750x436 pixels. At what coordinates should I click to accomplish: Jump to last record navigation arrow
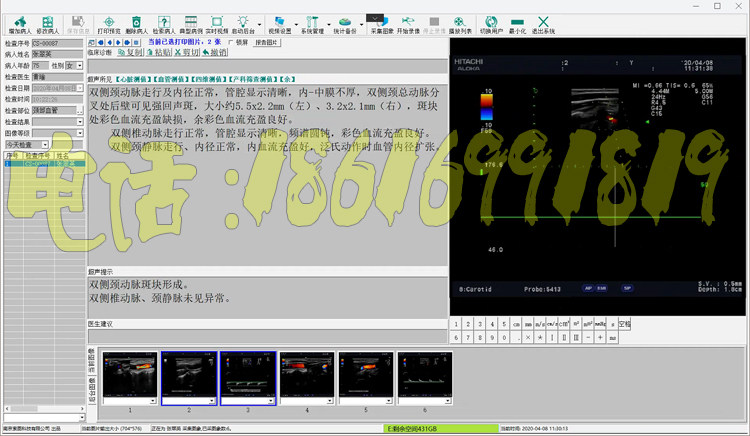click(127, 43)
